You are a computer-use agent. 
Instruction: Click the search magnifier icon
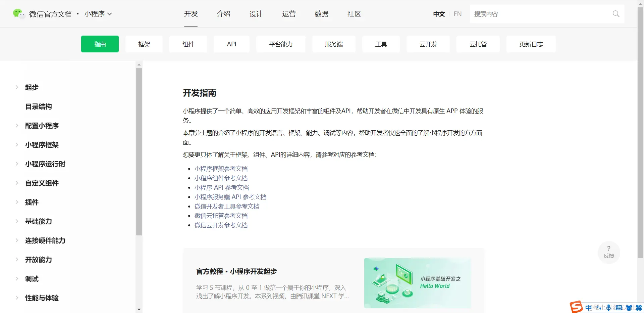(x=616, y=14)
